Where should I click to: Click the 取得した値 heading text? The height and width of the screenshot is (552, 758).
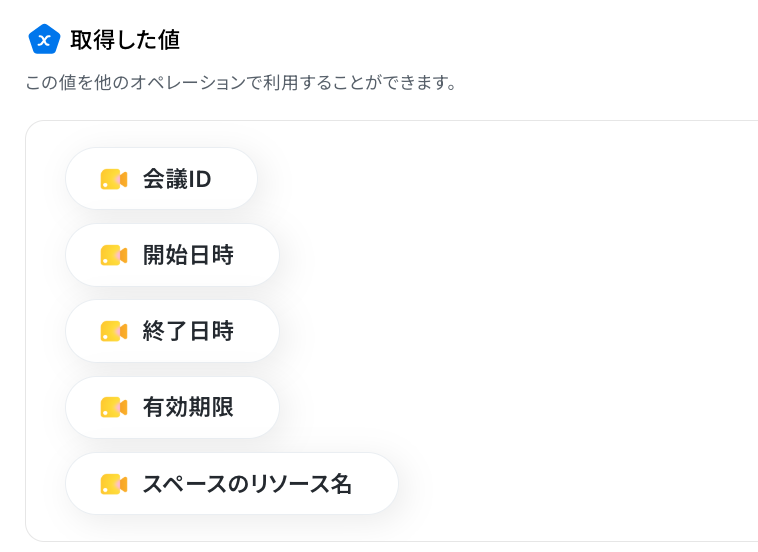point(125,40)
